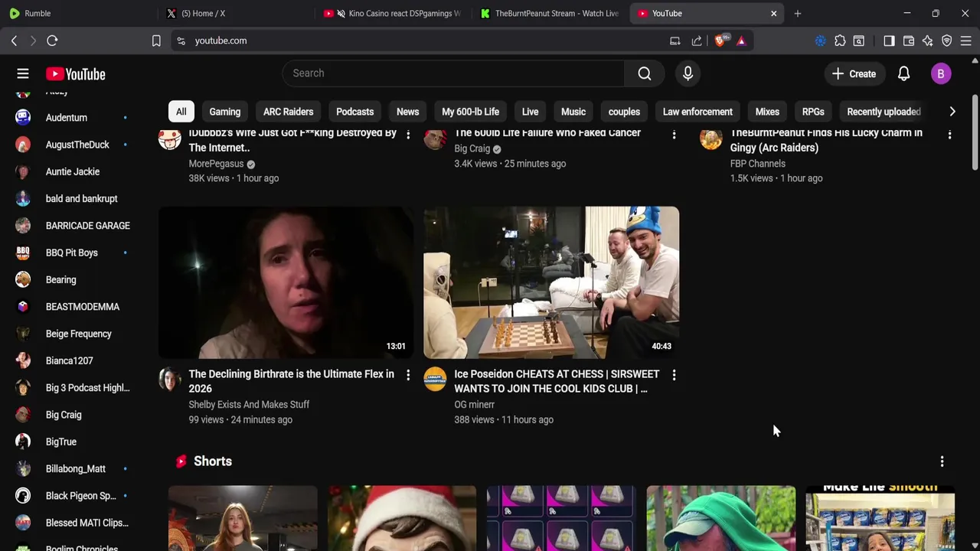Open the BigTrue subscription
The image size is (980, 551).
[73, 442]
